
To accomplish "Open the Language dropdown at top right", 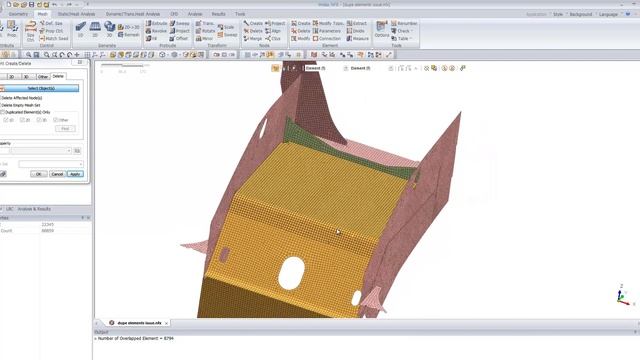I will click(608, 14).
